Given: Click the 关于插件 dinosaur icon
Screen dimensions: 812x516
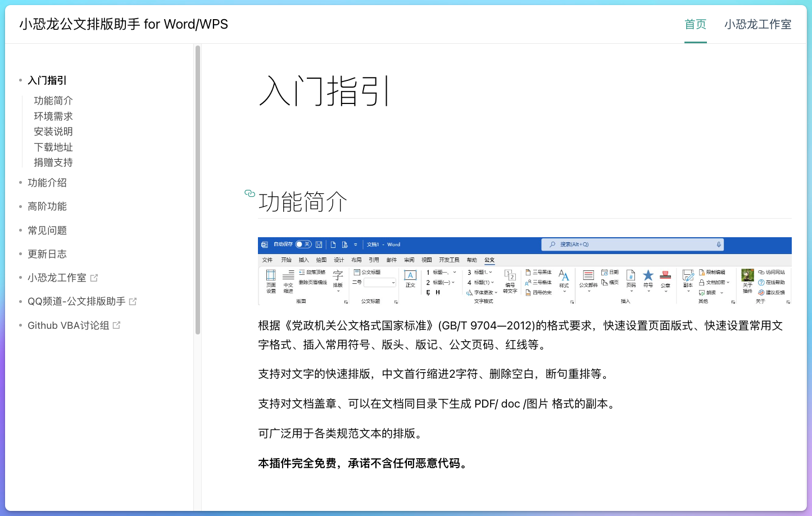Looking at the screenshot, I should (748, 275).
